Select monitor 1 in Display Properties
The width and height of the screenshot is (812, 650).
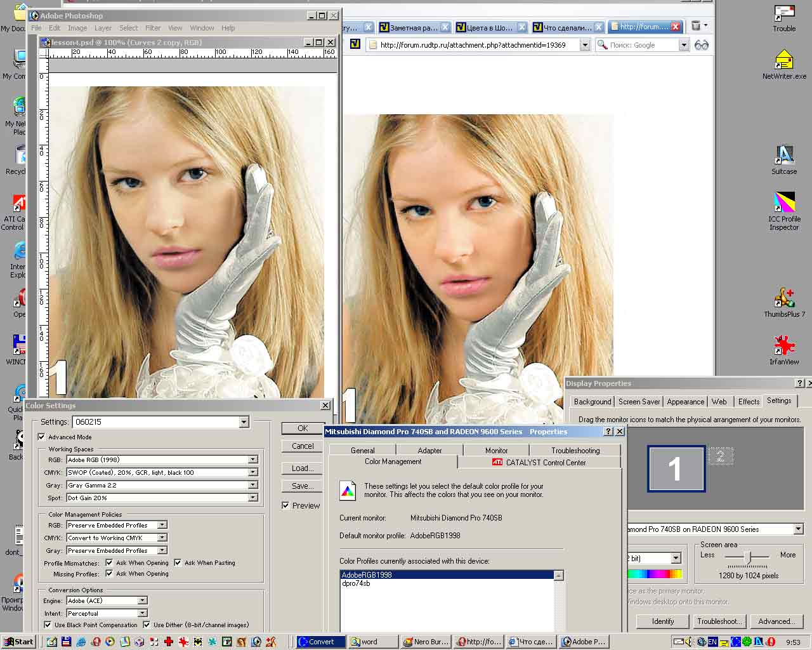tap(676, 468)
